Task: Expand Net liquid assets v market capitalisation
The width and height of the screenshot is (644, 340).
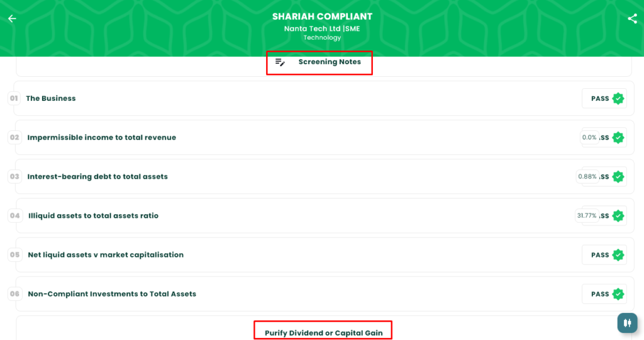Action: [x=106, y=255]
